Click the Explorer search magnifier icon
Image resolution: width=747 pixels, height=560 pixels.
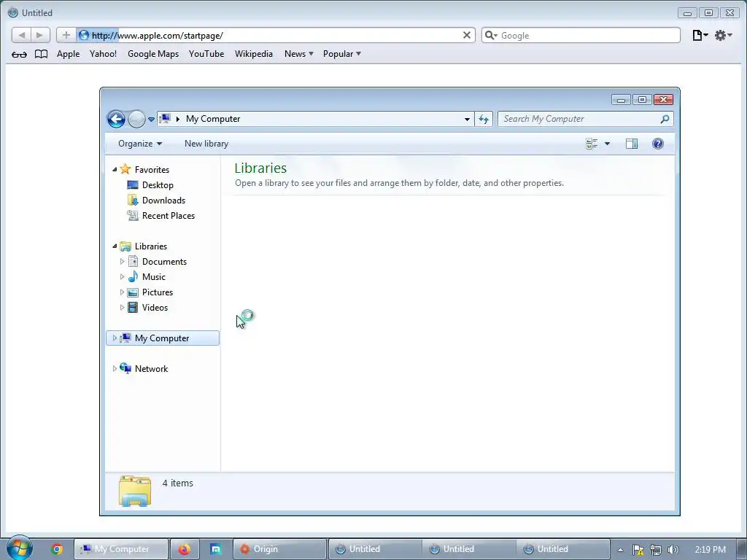pyautogui.click(x=665, y=119)
